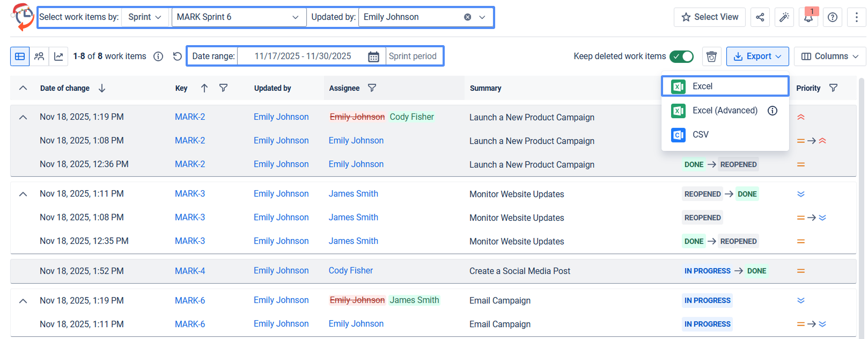Screen dimensions: 868x339
Task: Toggle Keep deleted work items switch
Action: point(682,56)
